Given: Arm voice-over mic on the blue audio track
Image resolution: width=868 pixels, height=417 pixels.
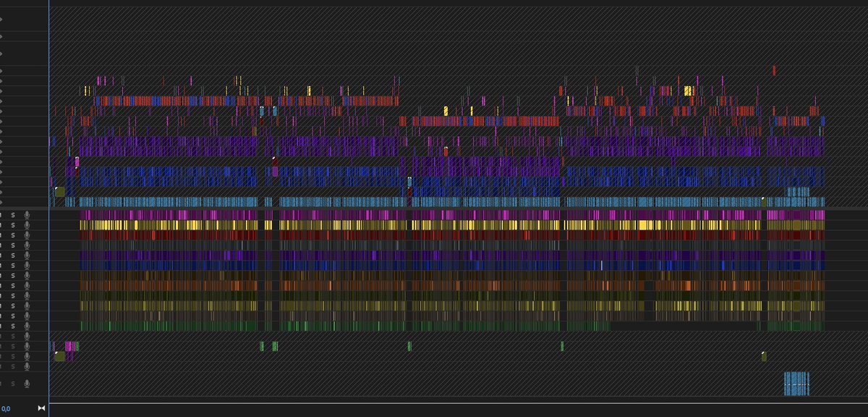Looking at the screenshot, I should click(x=27, y=266).
